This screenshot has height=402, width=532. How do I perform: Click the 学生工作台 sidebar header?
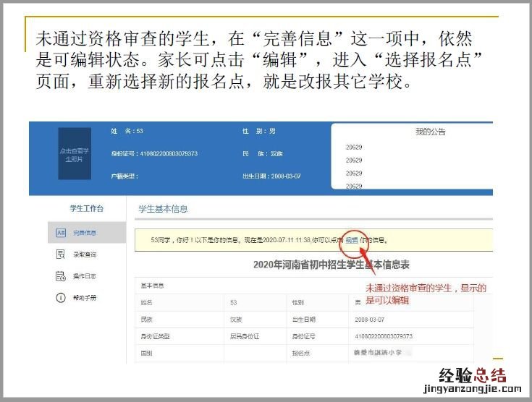(x=86, y=208)
